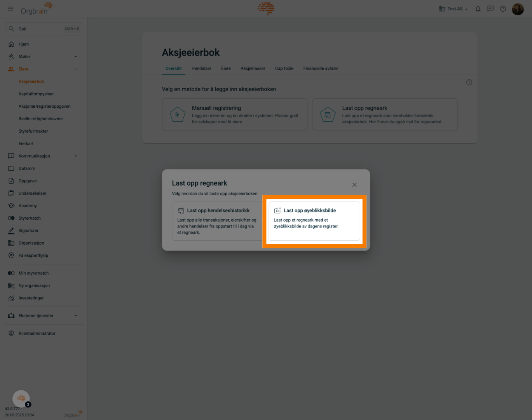The width and height of the screenshot is (532, 420).
Task: Click the Orgbrain footer logo in sidebar
Action: (x=73, y=414)
